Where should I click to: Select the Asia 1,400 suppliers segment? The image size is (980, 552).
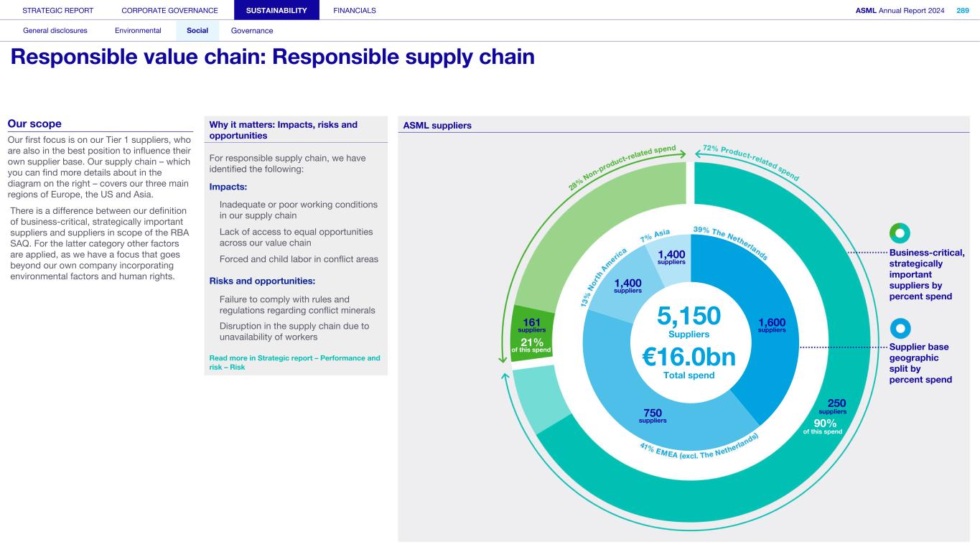click(x=671, y=257)
